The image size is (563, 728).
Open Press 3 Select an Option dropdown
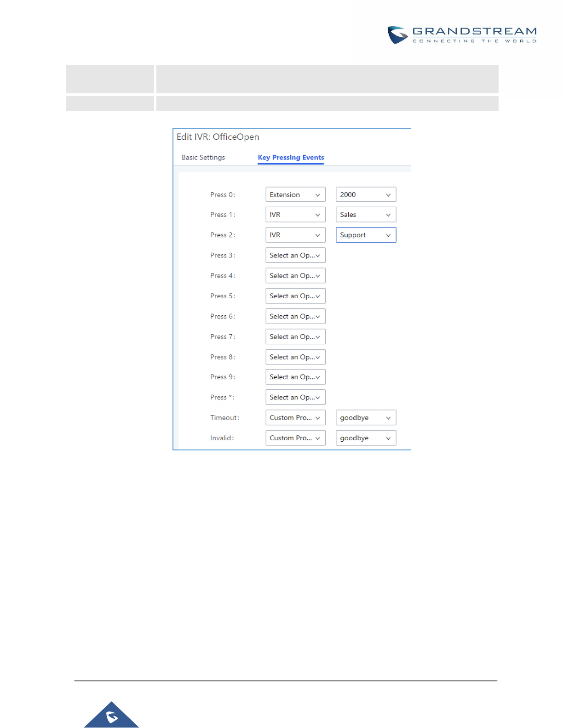coord(295,255)
